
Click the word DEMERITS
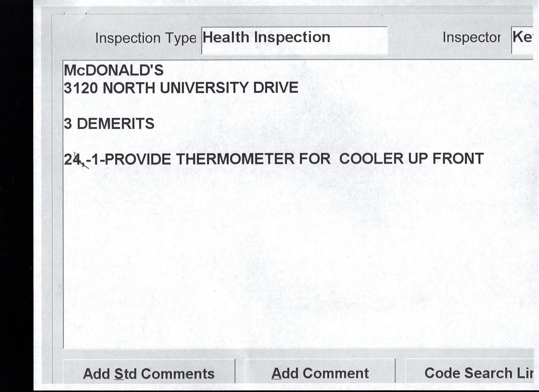click(x=115, y=124)
